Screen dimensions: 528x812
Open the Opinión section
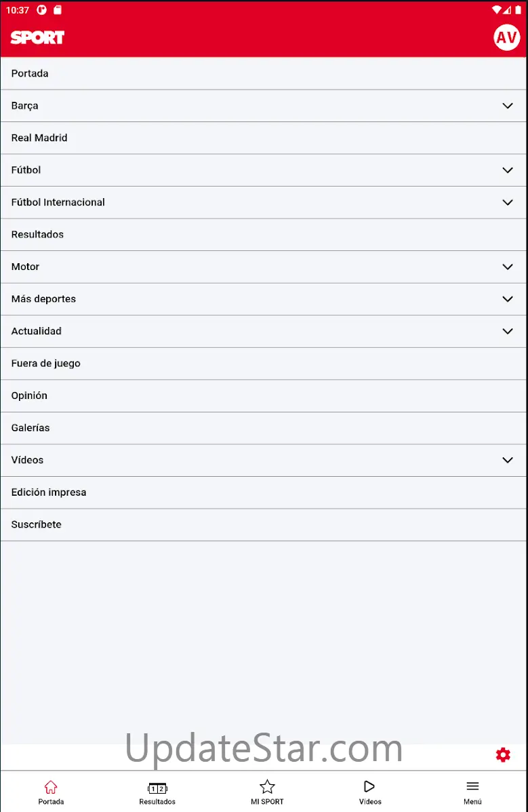tap(30, 395)
